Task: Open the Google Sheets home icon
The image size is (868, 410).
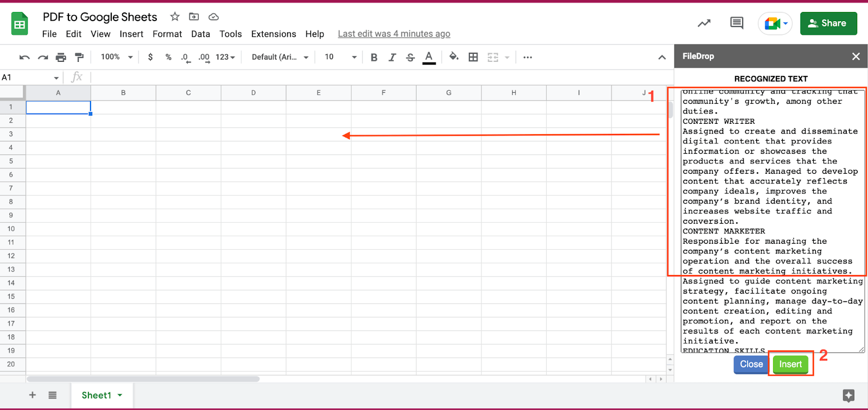Action: 20,24
